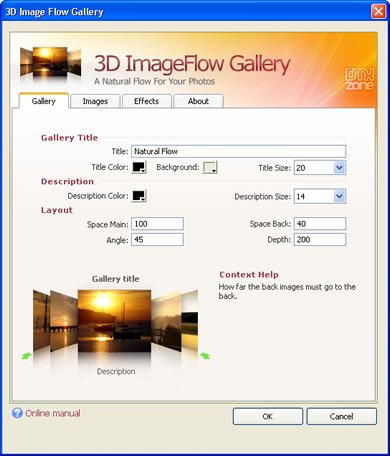Click 'A Natural Flow For Your Photos' text
Image resolution: width=390 pixels, height=456 pixels.
[154, 81]
